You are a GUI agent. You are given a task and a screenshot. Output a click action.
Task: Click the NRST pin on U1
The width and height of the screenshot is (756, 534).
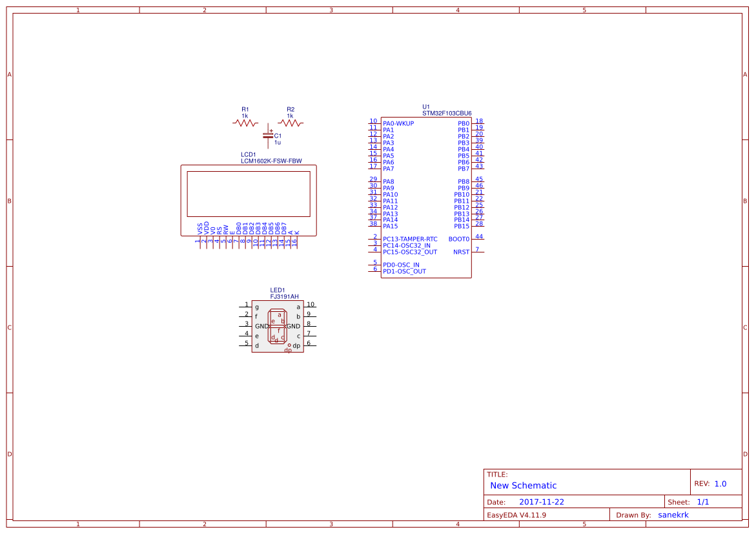pyautogui.click(x=461, y=252)
